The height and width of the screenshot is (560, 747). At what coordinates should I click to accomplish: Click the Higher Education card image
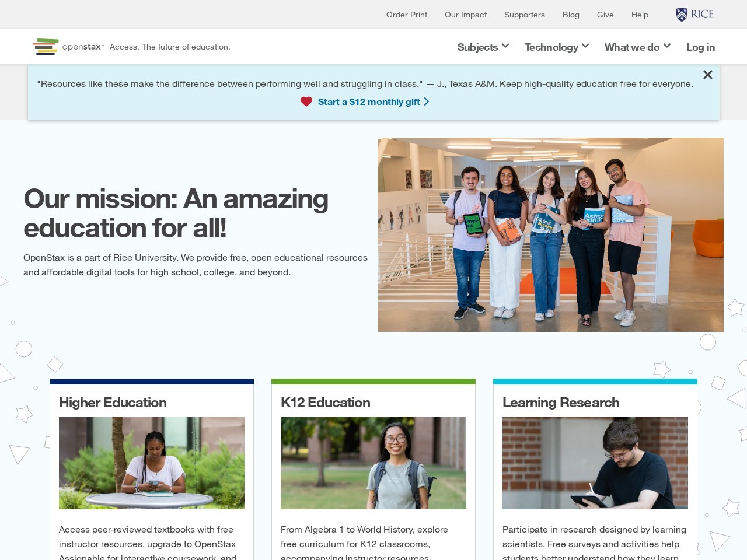(152, 463)
